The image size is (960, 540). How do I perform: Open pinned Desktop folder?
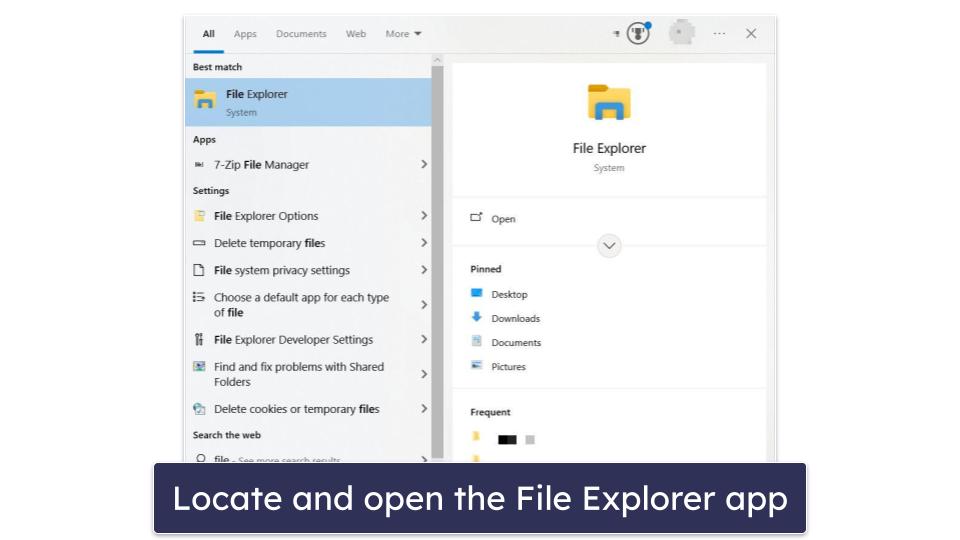coord(509,294)
